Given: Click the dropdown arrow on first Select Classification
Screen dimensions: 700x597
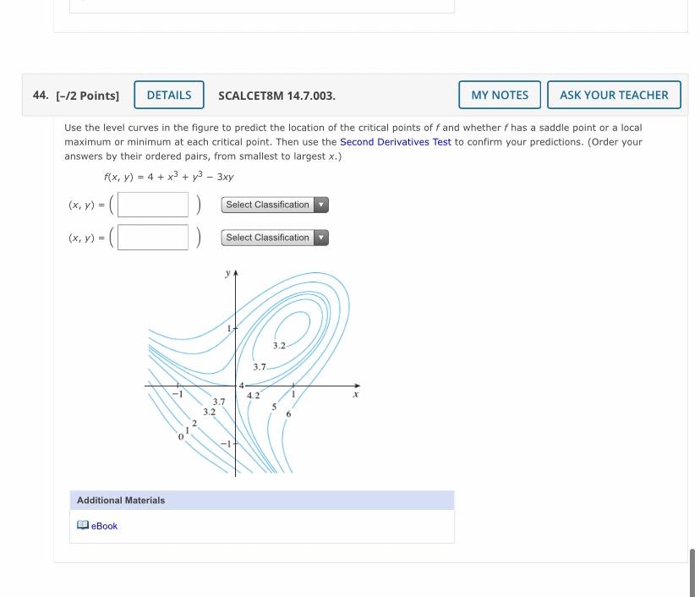Looking at the screenshot, I should click(321, 205).
